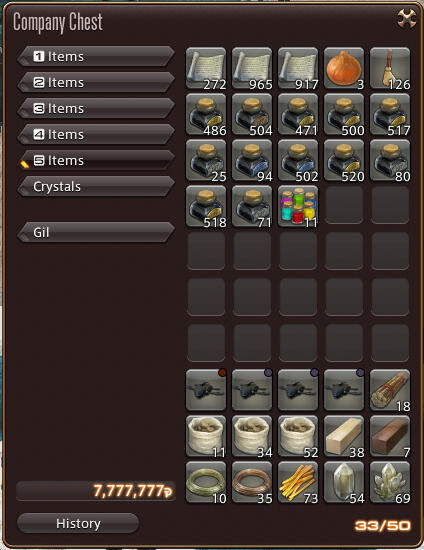This screenshot has width=424, height=550.
Task: Close the Company Chest window
Action: pos(407,18)
